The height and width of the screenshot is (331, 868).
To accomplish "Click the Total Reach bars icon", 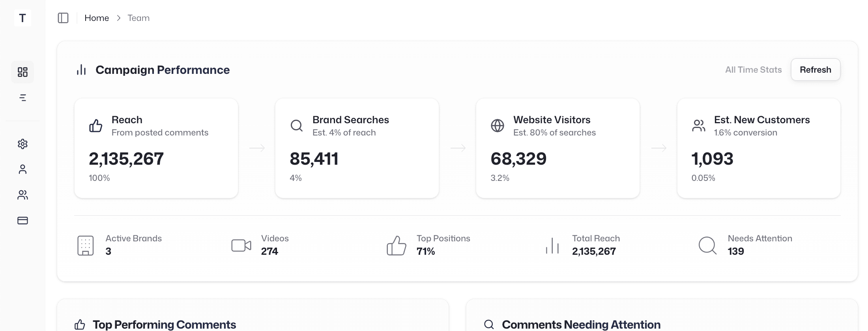I will (552, 246).
